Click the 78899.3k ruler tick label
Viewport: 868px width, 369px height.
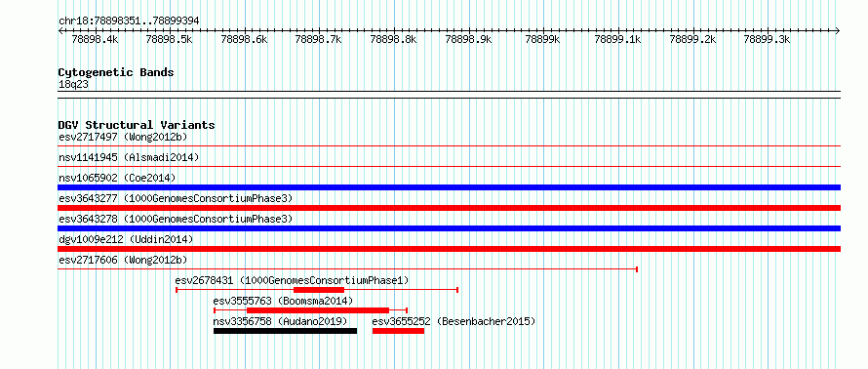tap(768, 39)
